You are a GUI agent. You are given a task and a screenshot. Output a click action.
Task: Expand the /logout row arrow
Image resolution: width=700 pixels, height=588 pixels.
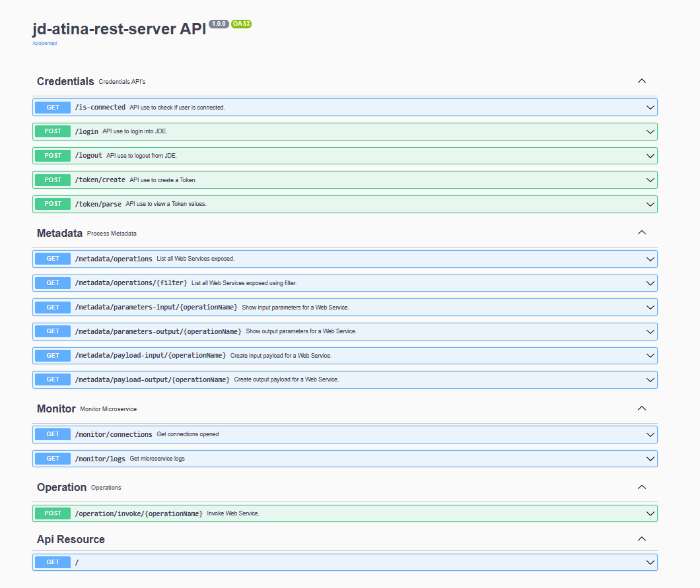click(650, 156)
